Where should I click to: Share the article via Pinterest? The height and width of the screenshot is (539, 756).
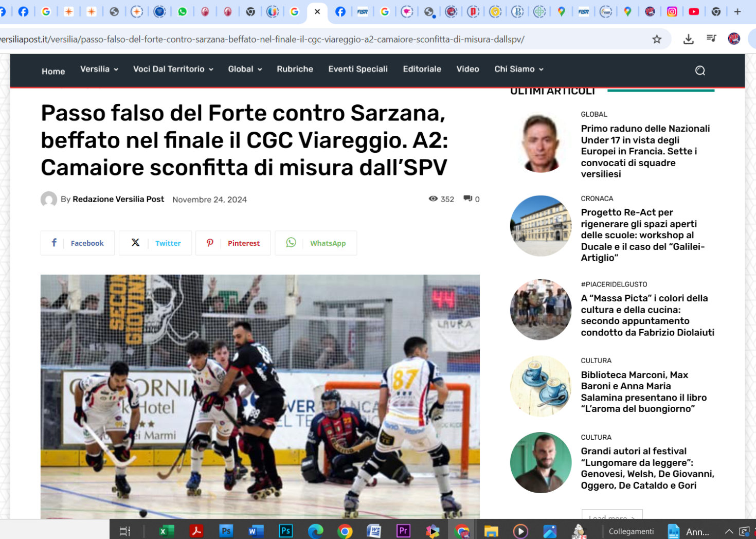(233, 243)
